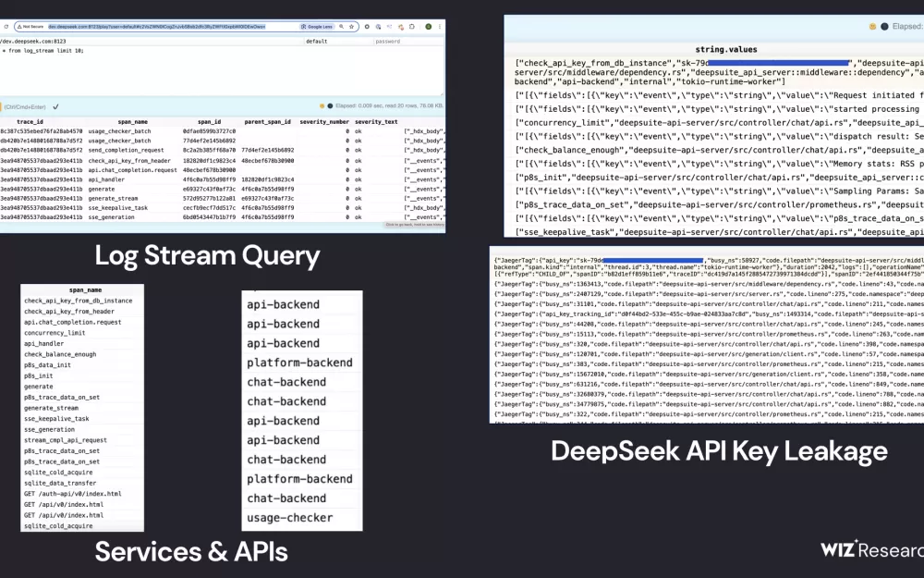Bookmark the page with the star icon

(352, 27)
